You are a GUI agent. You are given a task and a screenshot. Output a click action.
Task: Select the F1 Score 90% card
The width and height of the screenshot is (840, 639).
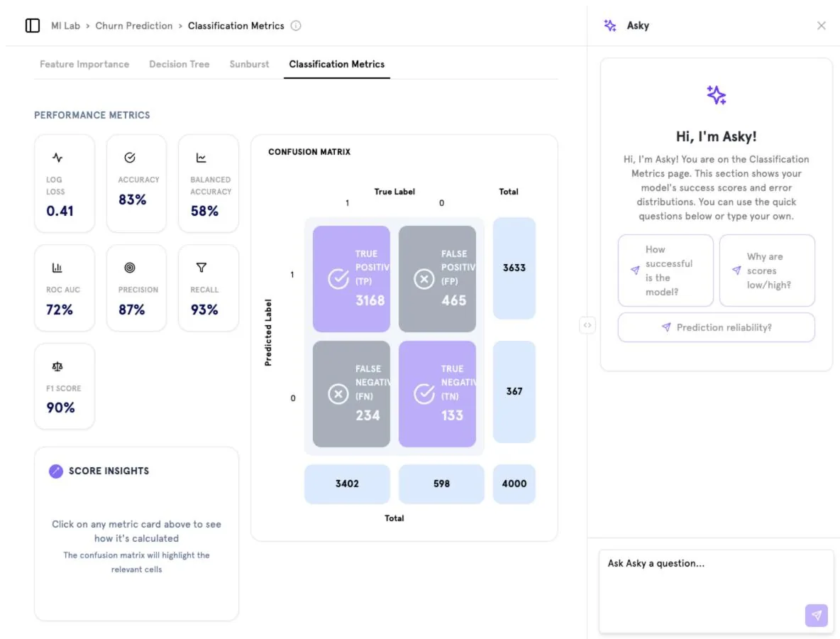[65, 386]
